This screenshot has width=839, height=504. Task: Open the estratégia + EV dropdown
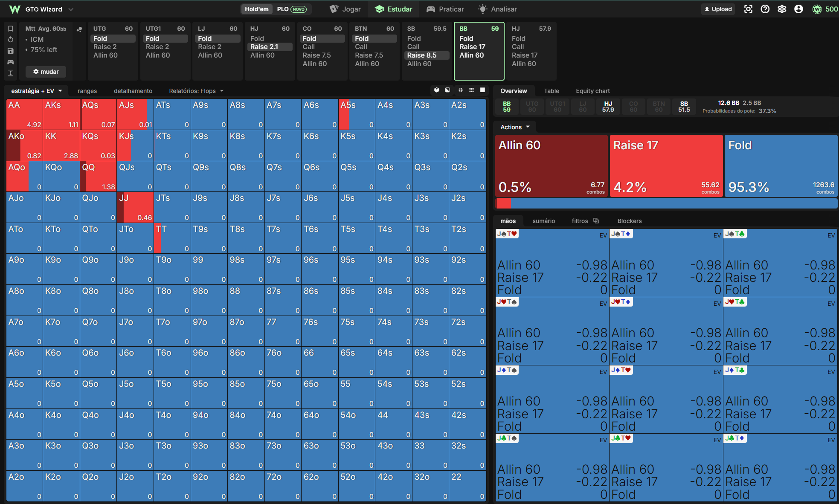[x=37, y=91]
